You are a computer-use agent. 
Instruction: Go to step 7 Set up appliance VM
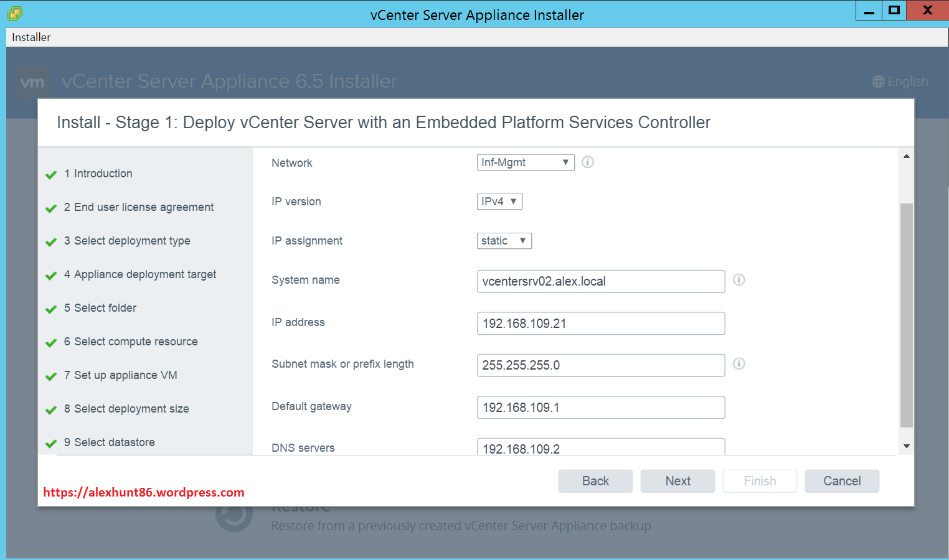click(x=125, y=375)
